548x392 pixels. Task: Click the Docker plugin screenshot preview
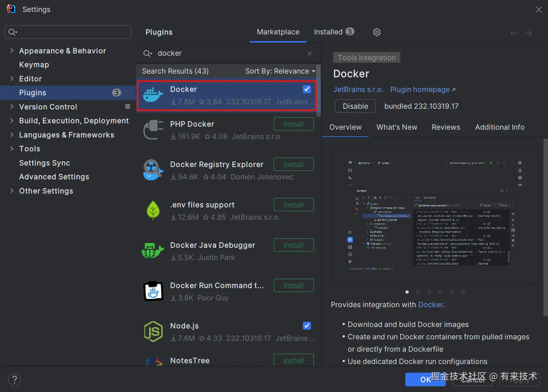point(435,216)
